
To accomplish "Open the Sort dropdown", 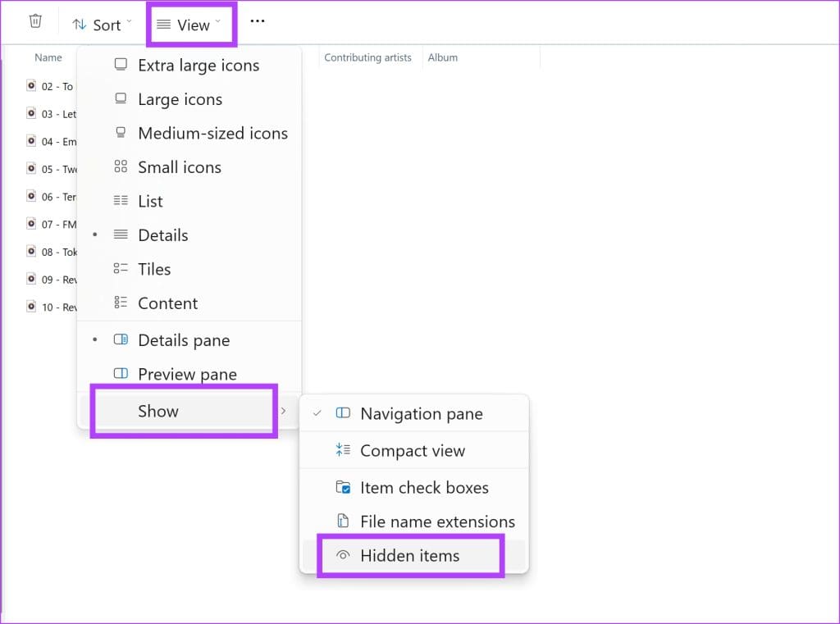I will (x=103, y=24).
